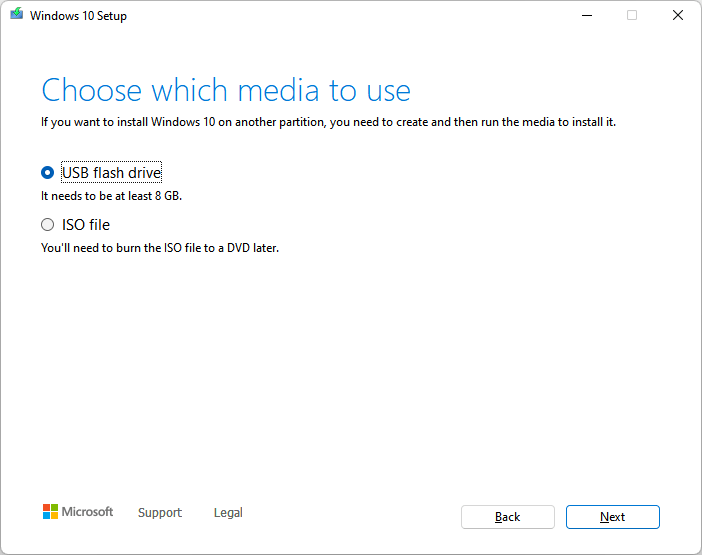This screenshot has width=702, height=555.
Task: Open the Support link
Action: pos(160,513)
